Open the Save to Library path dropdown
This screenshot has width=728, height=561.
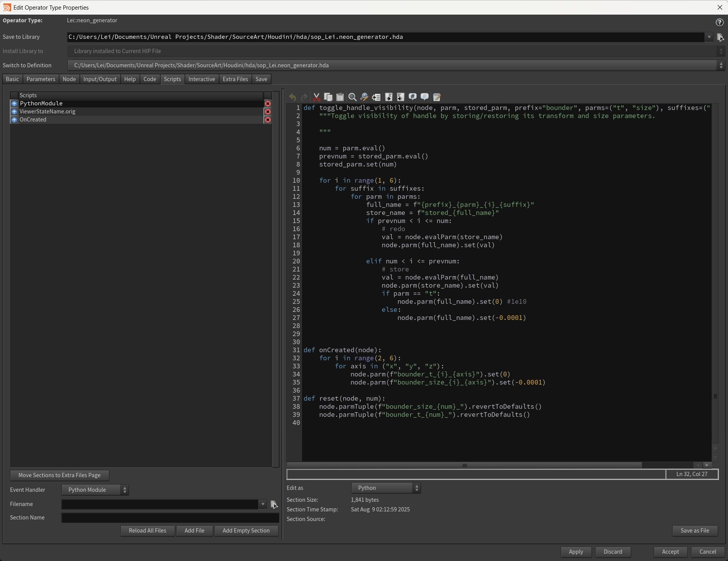[x=709, y=37]
